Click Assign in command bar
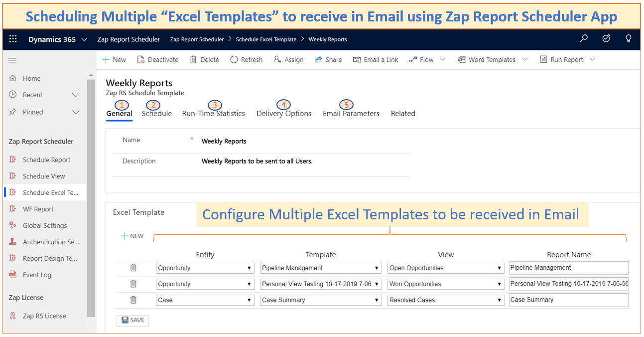Viewport: 644px width, 337px height. coord(288,59)
